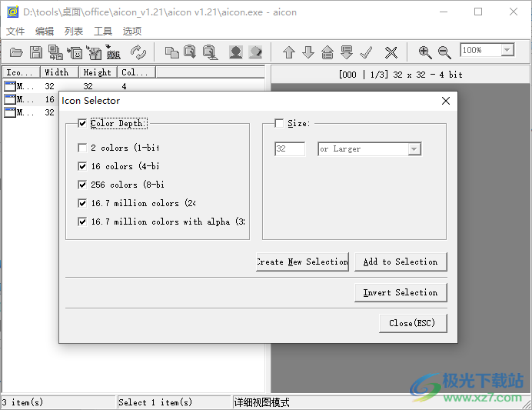Enable the 2 colors (1-bit) checkbox
The image size is (532, 410).
click(x=82, y=148)
